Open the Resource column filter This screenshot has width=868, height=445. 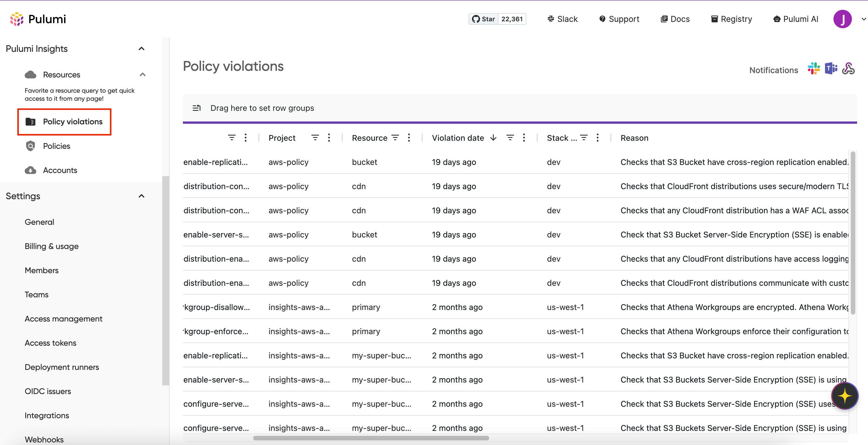coord(395,138)
